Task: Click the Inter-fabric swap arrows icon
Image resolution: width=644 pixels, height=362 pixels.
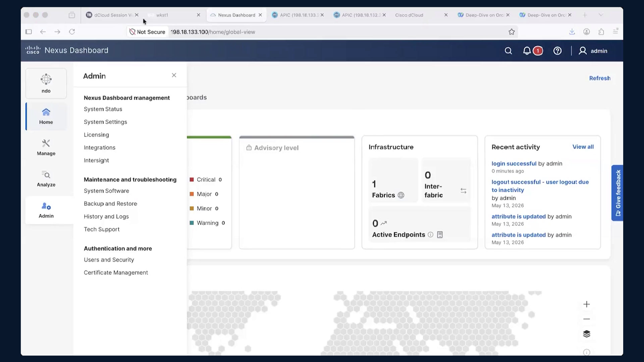Action: [x=463, y=191]
